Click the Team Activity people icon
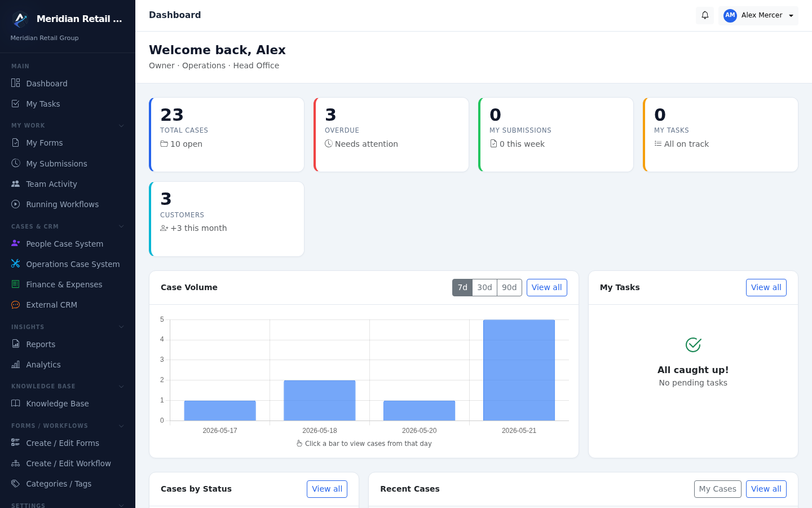 click(x=16, y=184)
